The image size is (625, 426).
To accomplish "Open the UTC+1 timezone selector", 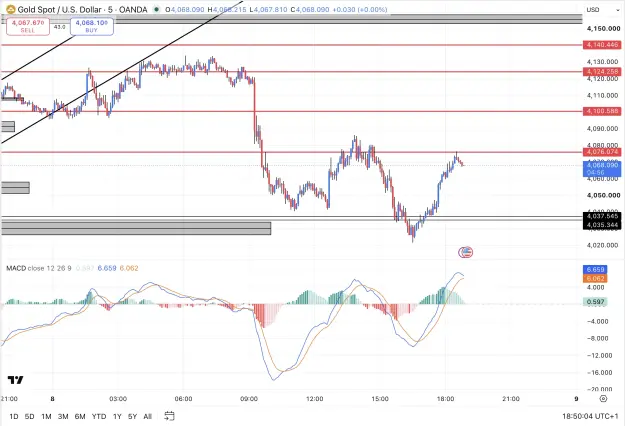I will click(x=590, y=416).
